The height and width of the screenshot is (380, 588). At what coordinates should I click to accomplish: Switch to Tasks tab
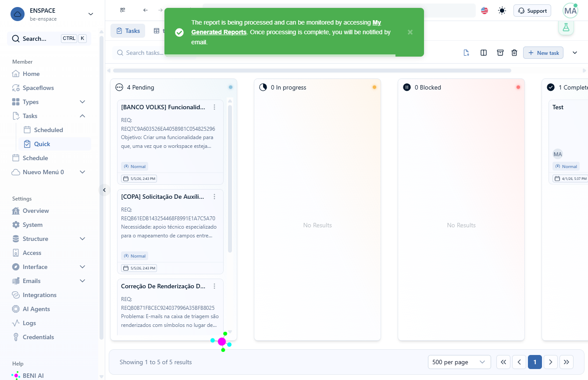click(128, 31)
